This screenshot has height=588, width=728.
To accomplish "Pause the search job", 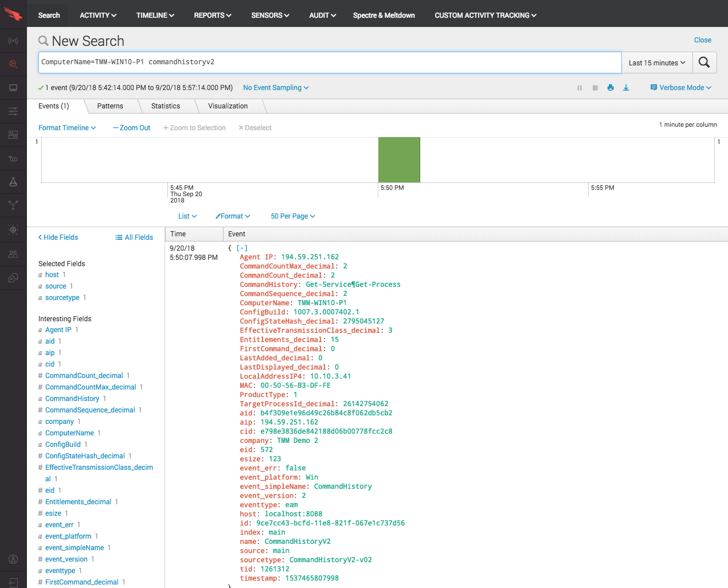I will tap(580, 88).
